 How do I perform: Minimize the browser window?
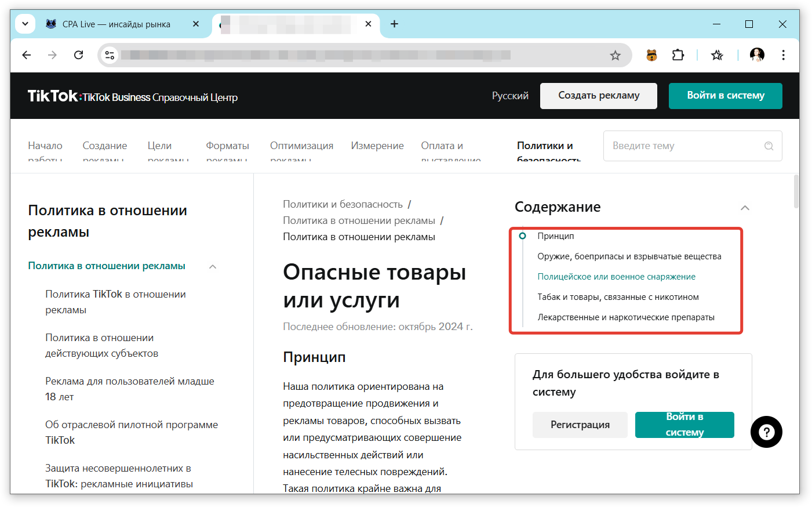(x=716, y=24)
